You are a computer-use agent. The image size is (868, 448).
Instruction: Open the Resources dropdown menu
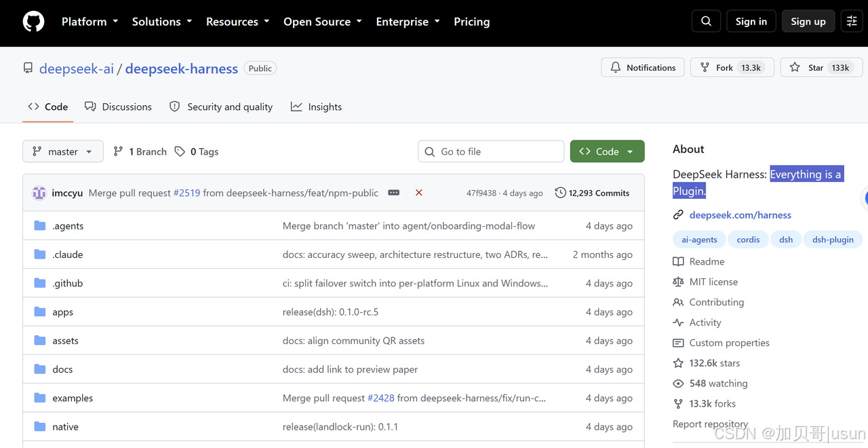(x=237, y=22)
